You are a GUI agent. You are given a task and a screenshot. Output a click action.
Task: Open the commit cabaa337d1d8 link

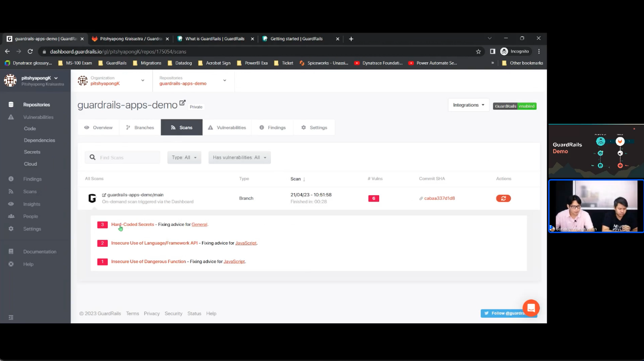(x=439, y=198)
